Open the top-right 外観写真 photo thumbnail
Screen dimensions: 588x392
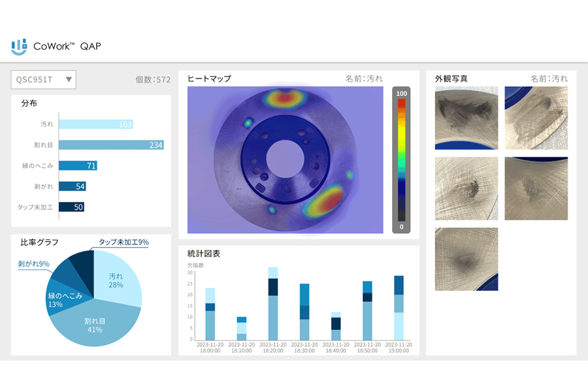point(536,118)
